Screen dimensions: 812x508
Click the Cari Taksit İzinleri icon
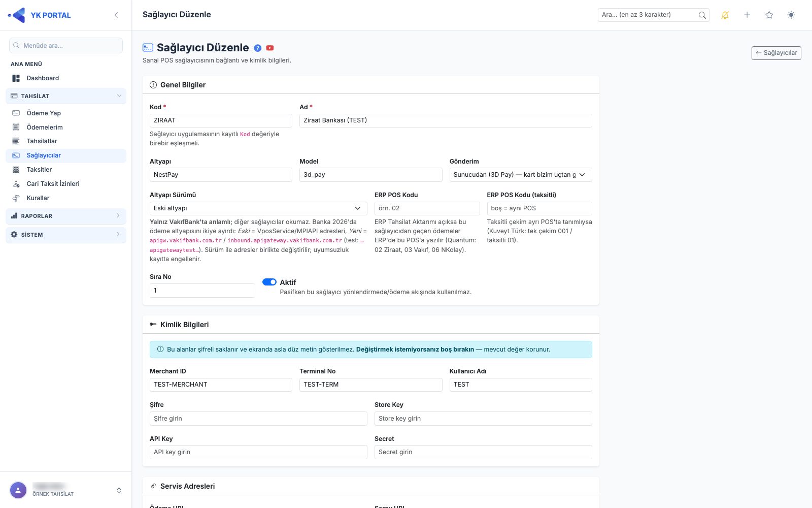16,184
